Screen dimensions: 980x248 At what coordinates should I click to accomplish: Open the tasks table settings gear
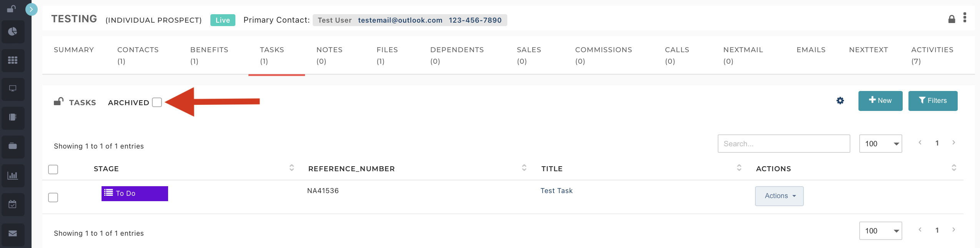coord(840,101)
